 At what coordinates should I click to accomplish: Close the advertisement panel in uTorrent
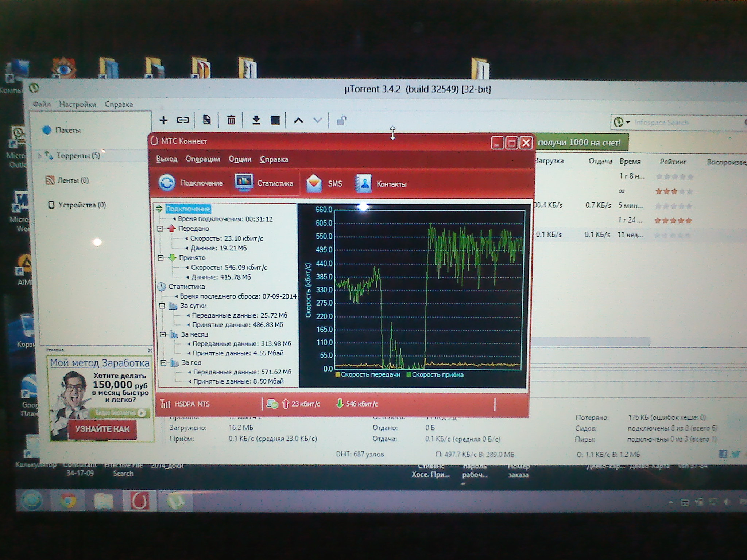(x=150, y=350)
